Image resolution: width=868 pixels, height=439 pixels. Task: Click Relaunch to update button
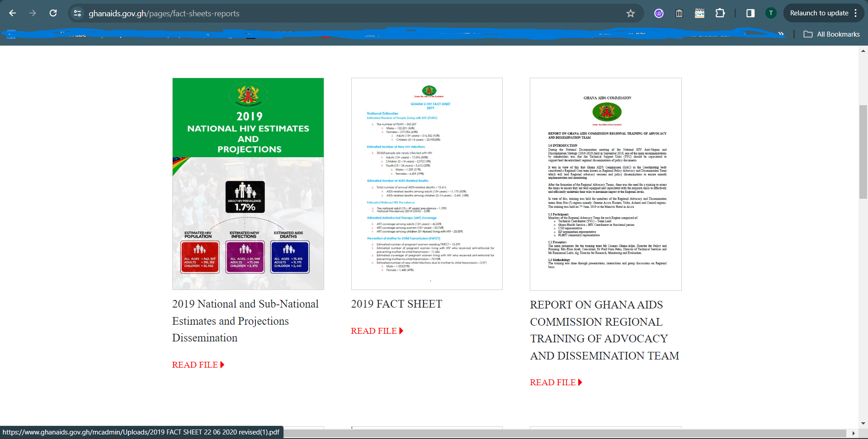(819, 13)
